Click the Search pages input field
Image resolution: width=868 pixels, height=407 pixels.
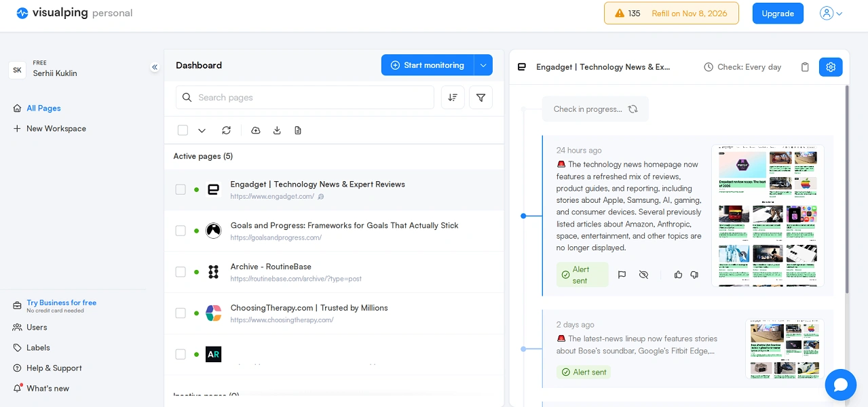coord(305,98)
